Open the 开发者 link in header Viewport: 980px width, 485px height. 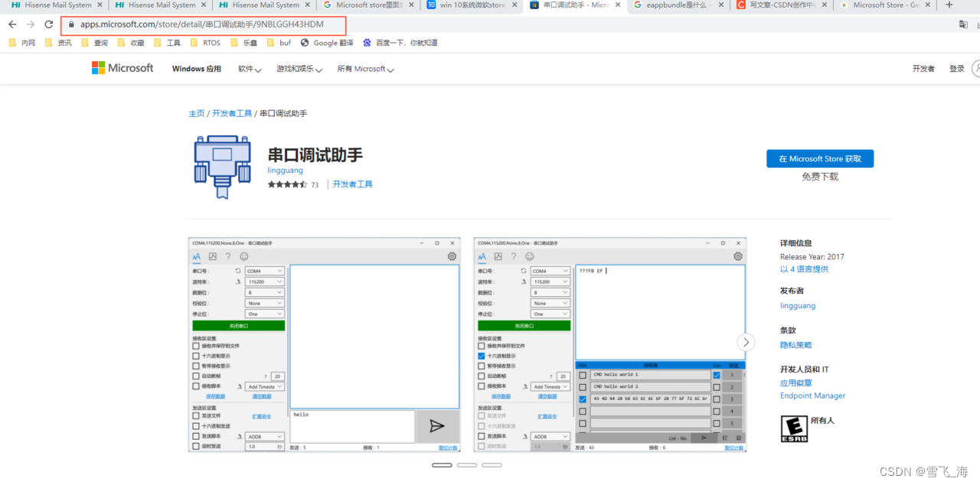click(x=923, y=69)
